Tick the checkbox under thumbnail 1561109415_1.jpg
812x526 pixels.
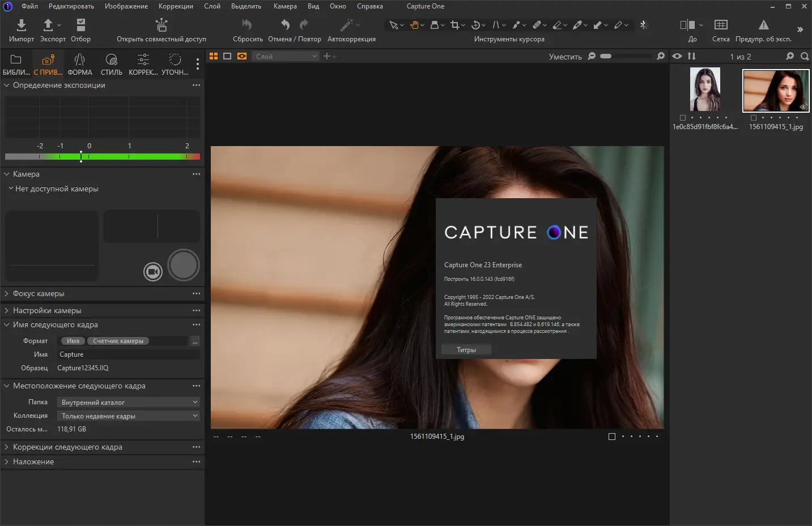[x=753, y=118]
